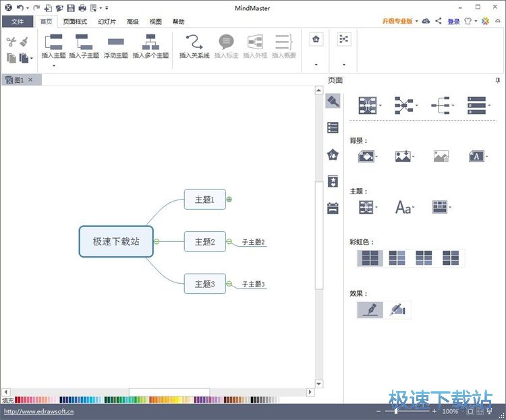Select the Floating Topic (浮动主题) tool

click(x=115, y=42)
